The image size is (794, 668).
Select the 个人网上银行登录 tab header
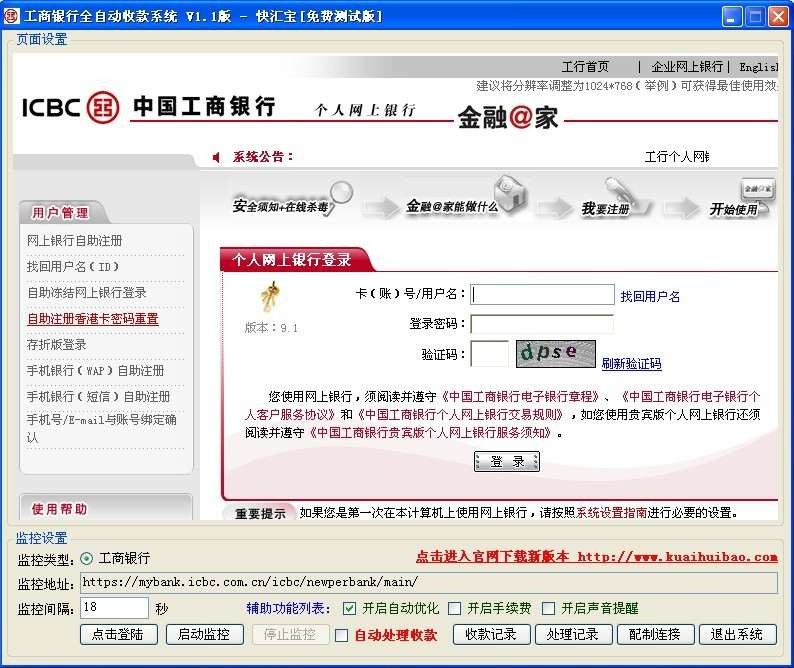(292, 260)
